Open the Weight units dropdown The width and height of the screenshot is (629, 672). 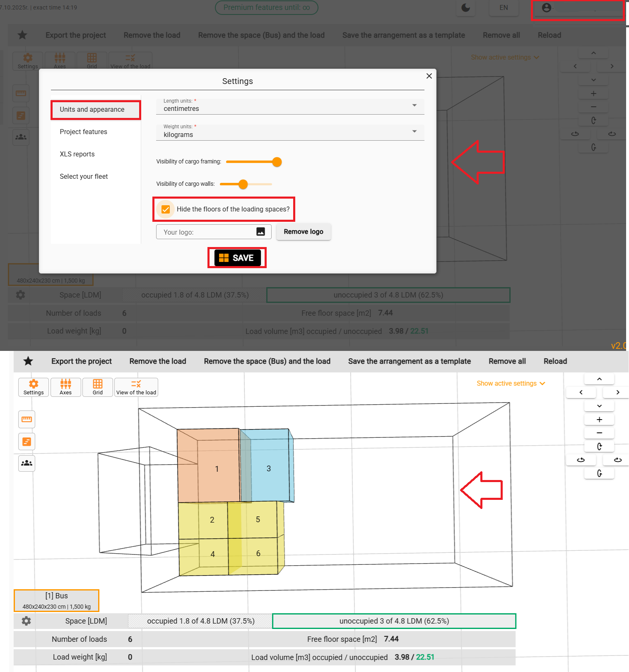(x=290, y=132)
